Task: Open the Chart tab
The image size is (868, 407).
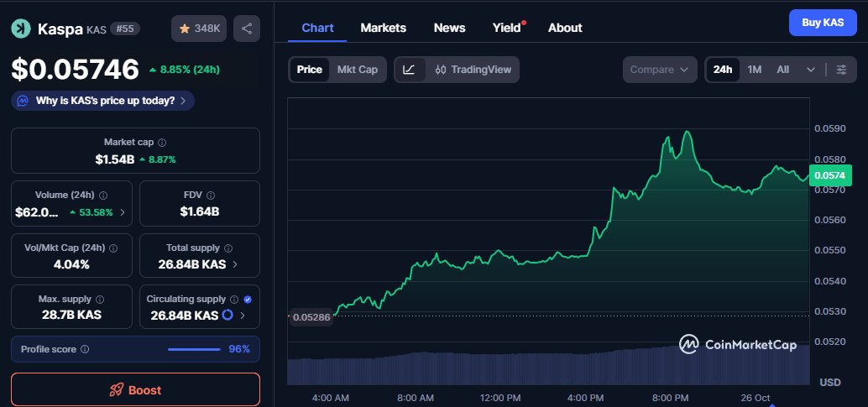Action: [x=317, y=28]
